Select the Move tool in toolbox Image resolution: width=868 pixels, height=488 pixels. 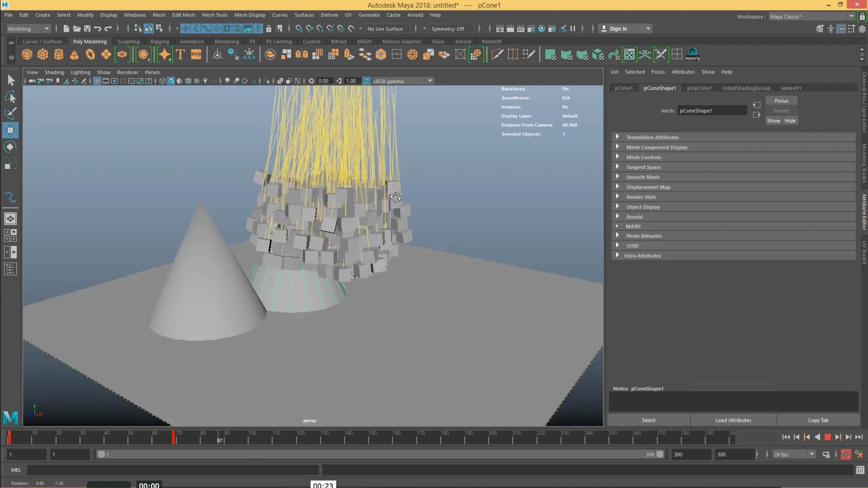coord(10,130)
